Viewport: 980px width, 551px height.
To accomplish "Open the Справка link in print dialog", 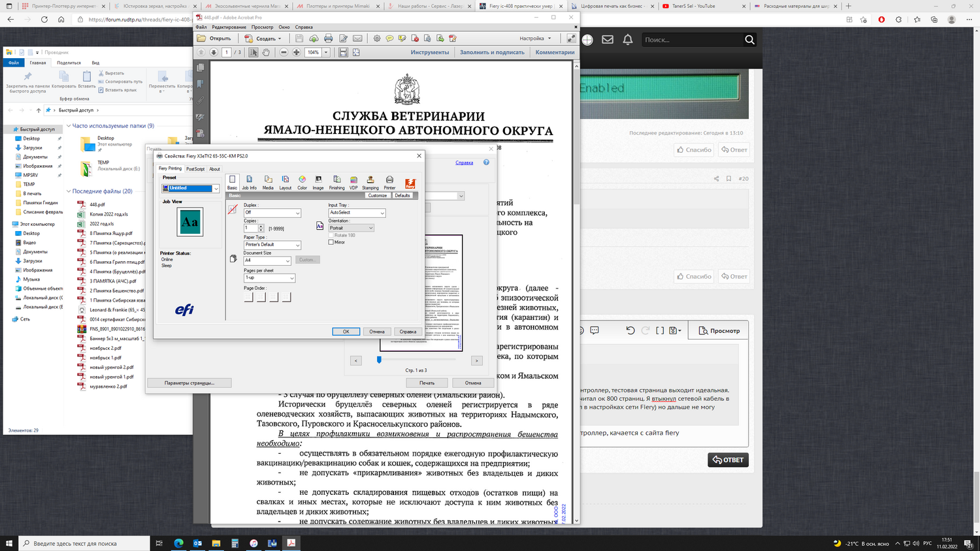I will 465,163.
